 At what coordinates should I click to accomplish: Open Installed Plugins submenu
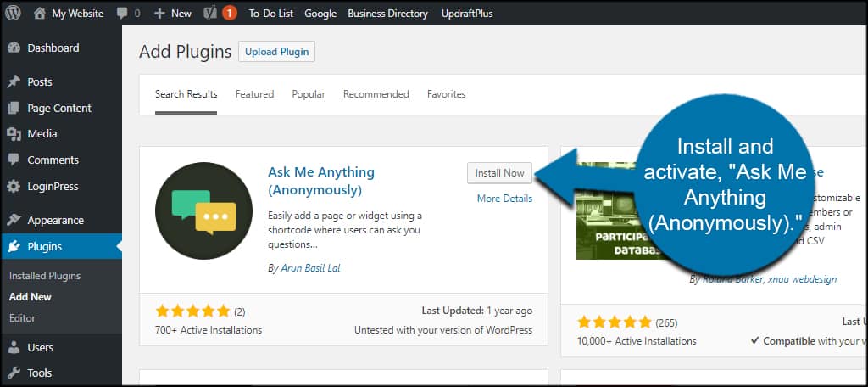coord(45,276)
